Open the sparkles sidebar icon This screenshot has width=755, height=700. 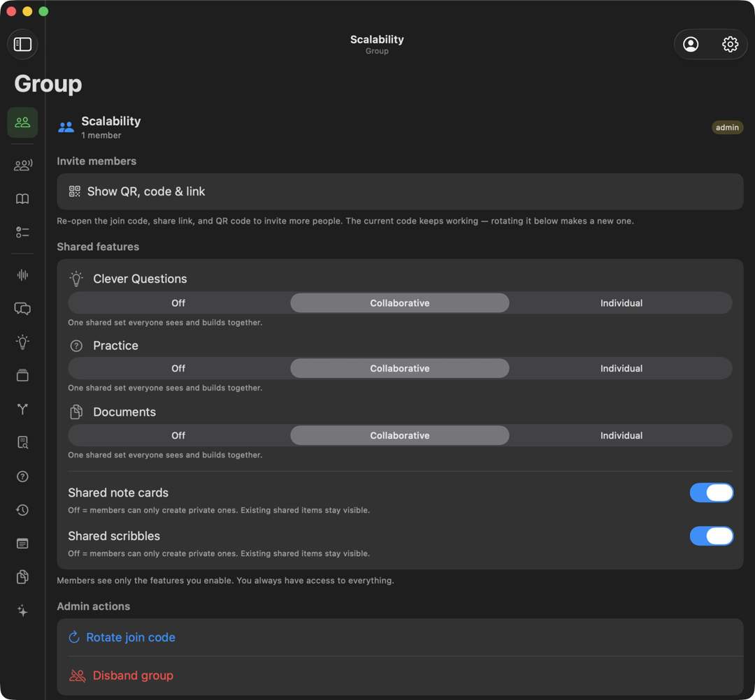pos(22,611)
